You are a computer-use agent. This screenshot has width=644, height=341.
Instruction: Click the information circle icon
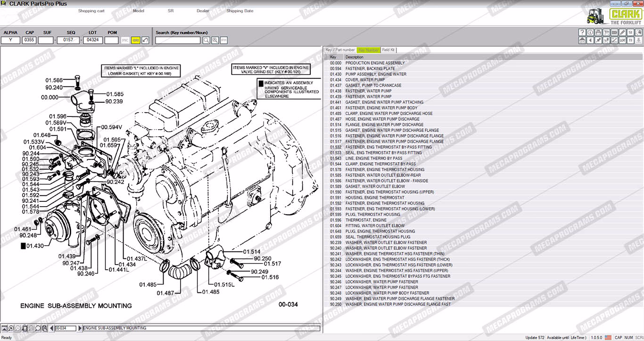tap(590, 33)
